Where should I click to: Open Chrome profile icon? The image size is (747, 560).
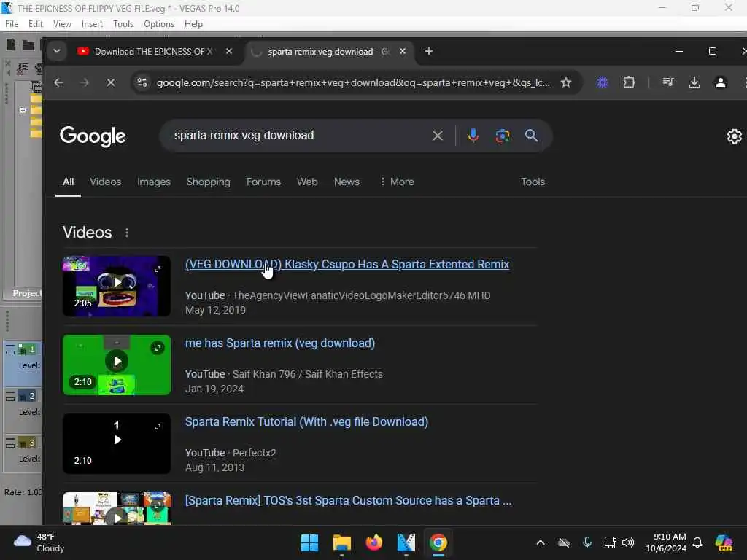pos(720,82)
